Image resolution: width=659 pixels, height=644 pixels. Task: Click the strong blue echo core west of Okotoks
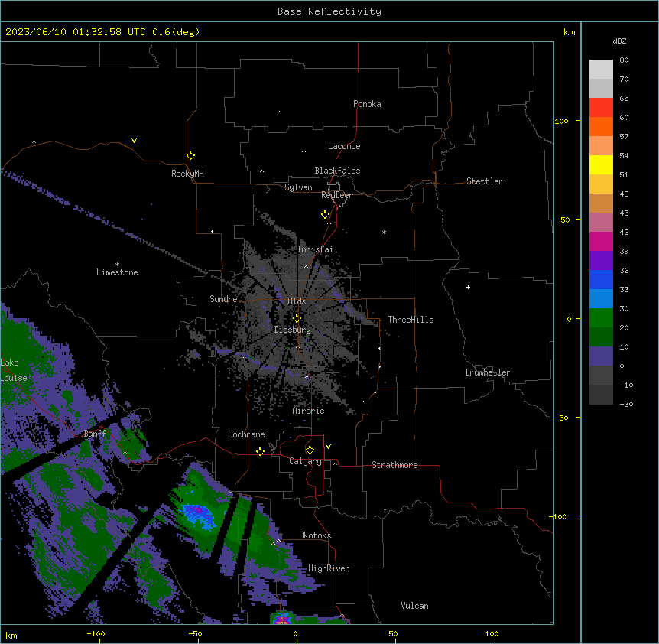tap(198, 516)
